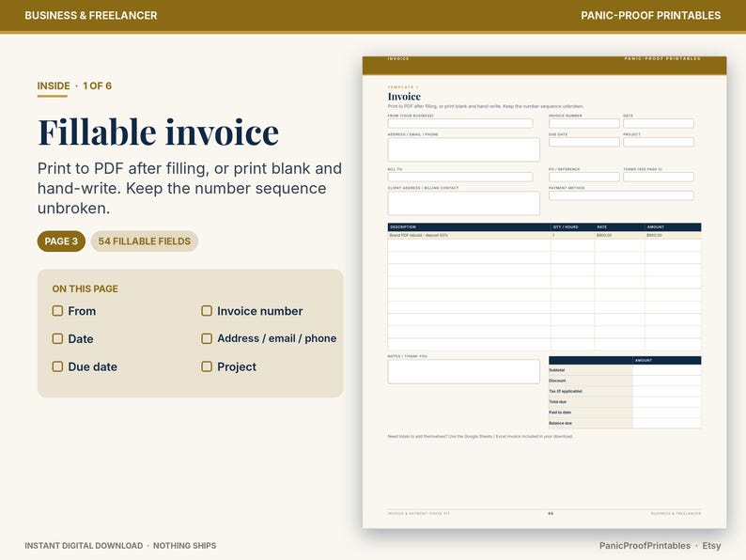This screenshot has width=746, height=560.
Task: Click the Payment Method input field
Action: (x=621, y=195)
